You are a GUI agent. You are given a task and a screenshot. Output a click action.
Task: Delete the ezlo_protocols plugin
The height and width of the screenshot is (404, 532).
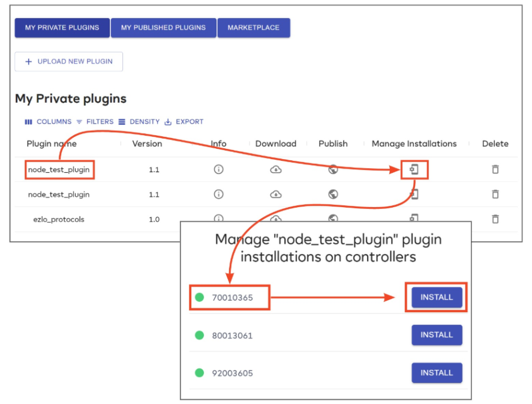coord(495,219)
